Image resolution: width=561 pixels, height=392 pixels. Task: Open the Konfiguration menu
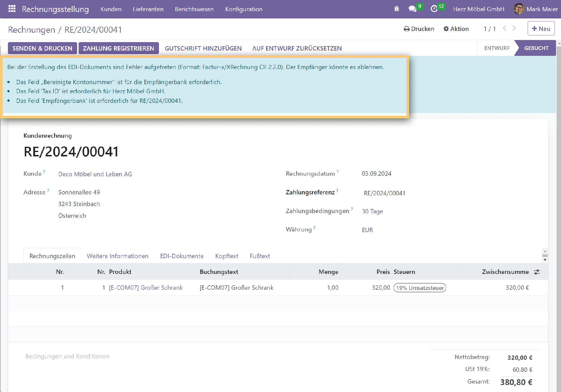[244, 9]
